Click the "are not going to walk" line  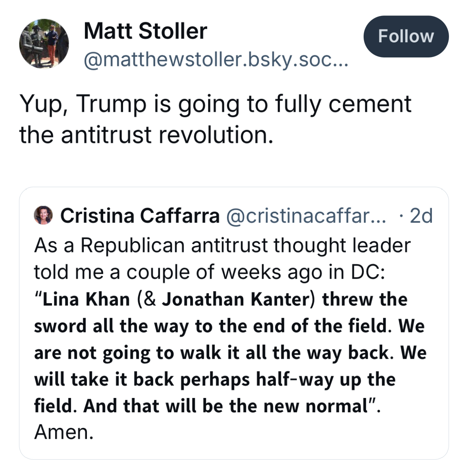pos(230,353)
